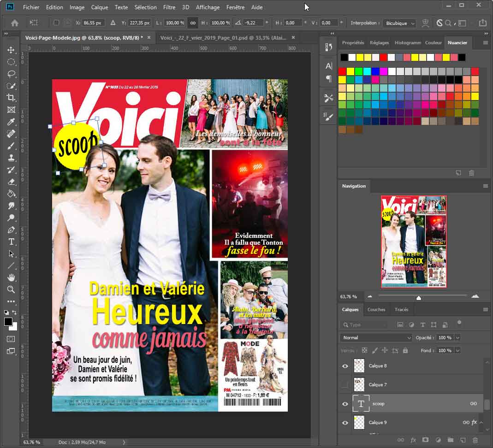
Task: Open the Opacité value dropdown
Action: pyautogui.click(x=458, y=338)
